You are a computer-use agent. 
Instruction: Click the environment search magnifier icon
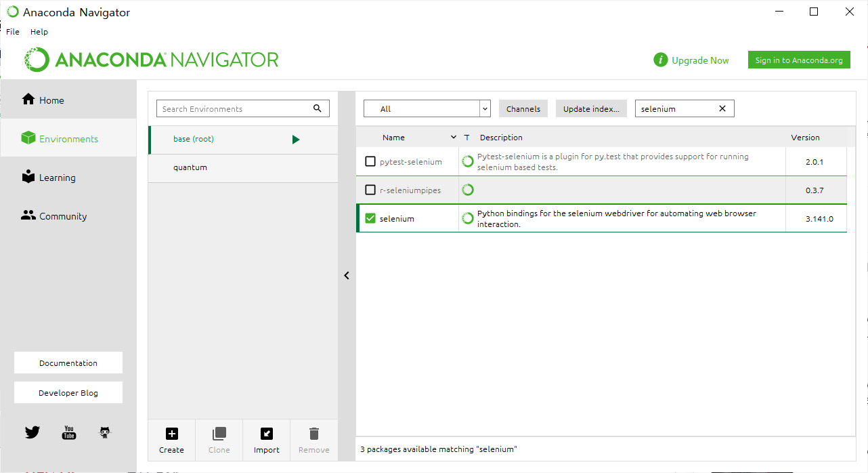(x=318, y=108)
